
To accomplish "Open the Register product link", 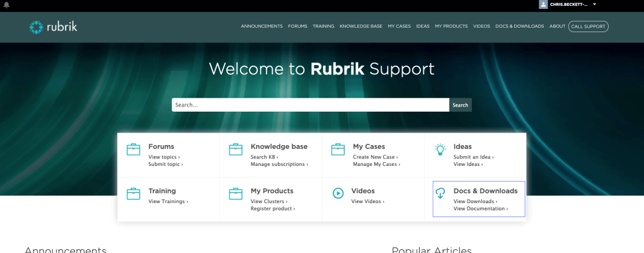I will coord(272,209).
